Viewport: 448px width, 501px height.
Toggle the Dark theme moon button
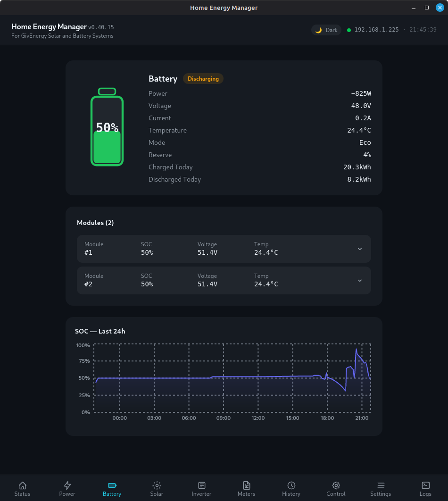click(x=326, y=30)
